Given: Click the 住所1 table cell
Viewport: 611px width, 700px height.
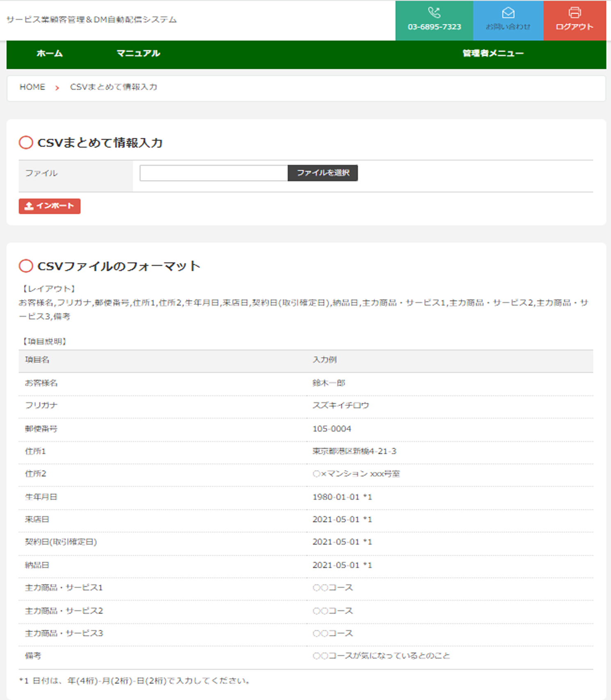Looking at the screenshot, I should point(36,451).
